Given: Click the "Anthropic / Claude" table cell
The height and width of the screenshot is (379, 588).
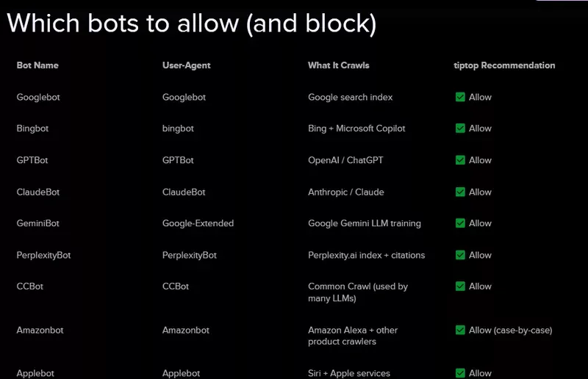Looking at the screenshot, I should point(346,192).
